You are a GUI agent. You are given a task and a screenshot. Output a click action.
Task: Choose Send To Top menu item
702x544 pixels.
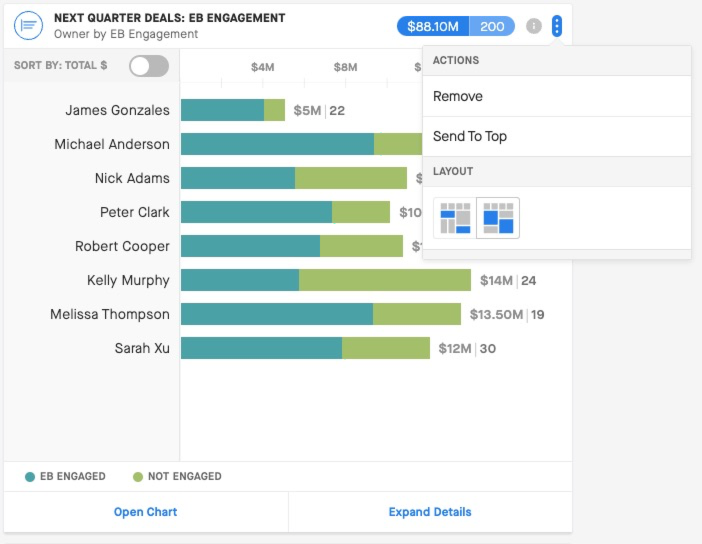point(556,137)
